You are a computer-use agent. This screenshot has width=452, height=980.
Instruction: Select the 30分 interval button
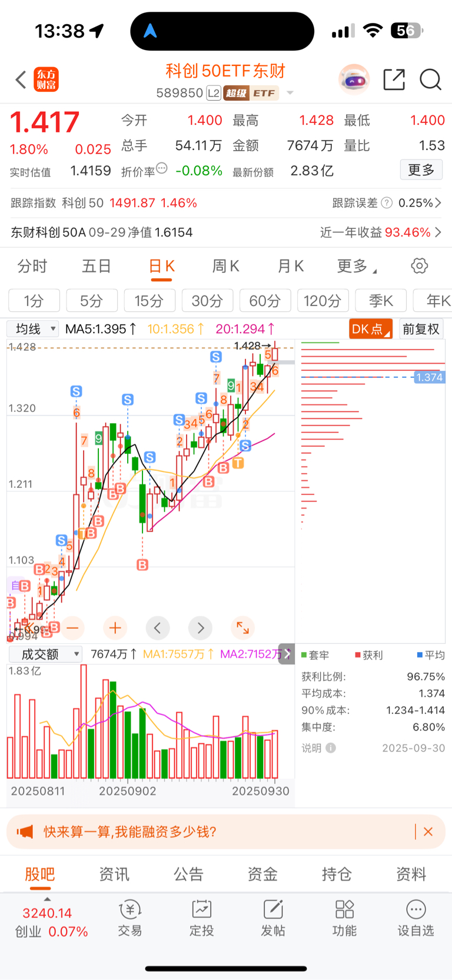pos(207,301)
